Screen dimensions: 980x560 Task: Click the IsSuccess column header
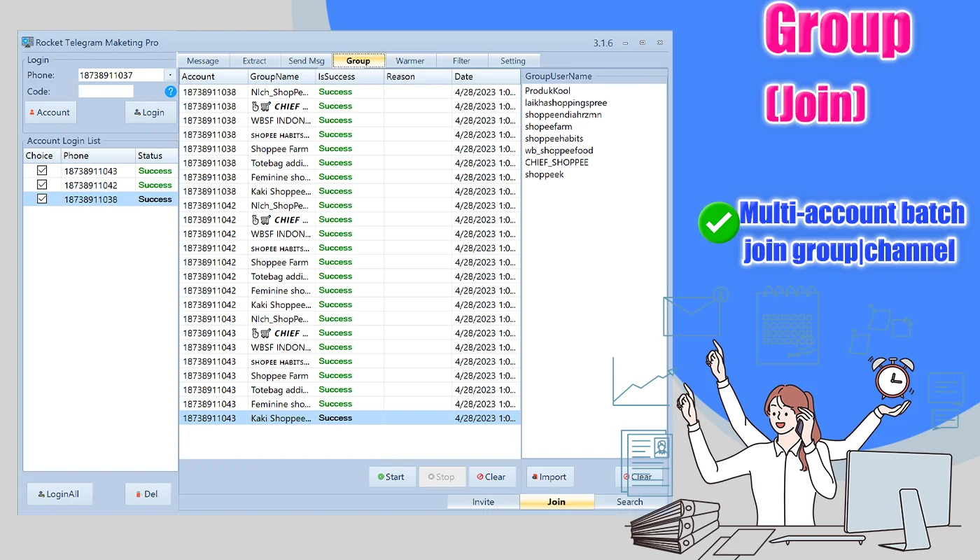tap(349, 76)
